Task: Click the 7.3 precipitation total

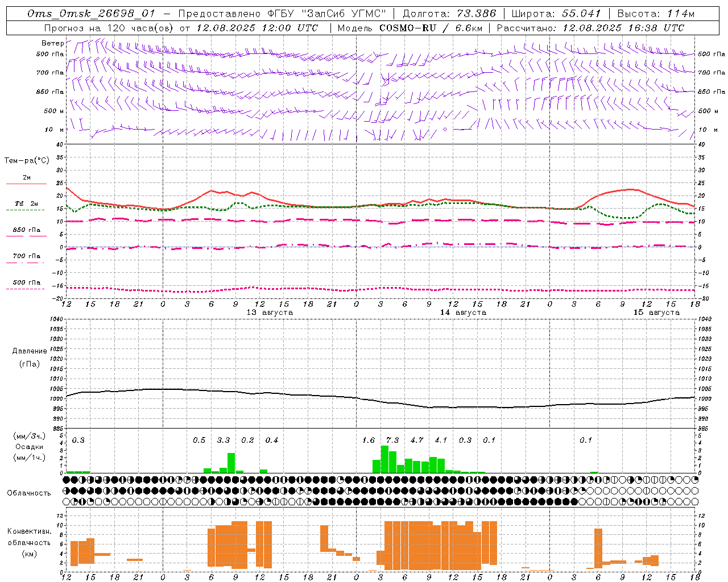Action: coord(392,440)
